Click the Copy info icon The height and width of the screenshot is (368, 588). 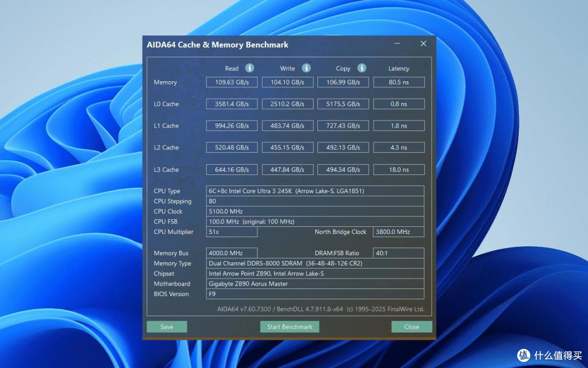[x=362, y=68]
